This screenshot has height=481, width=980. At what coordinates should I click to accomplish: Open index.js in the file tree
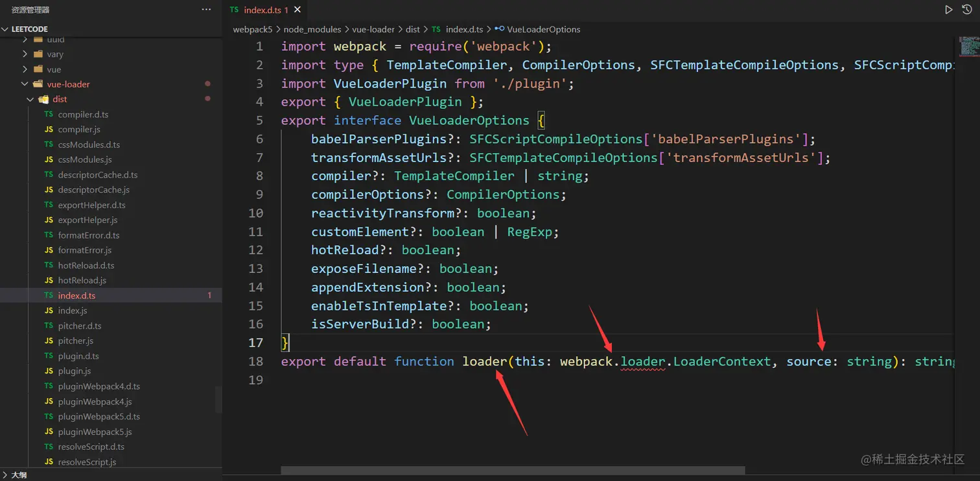(x=73, y=311)
